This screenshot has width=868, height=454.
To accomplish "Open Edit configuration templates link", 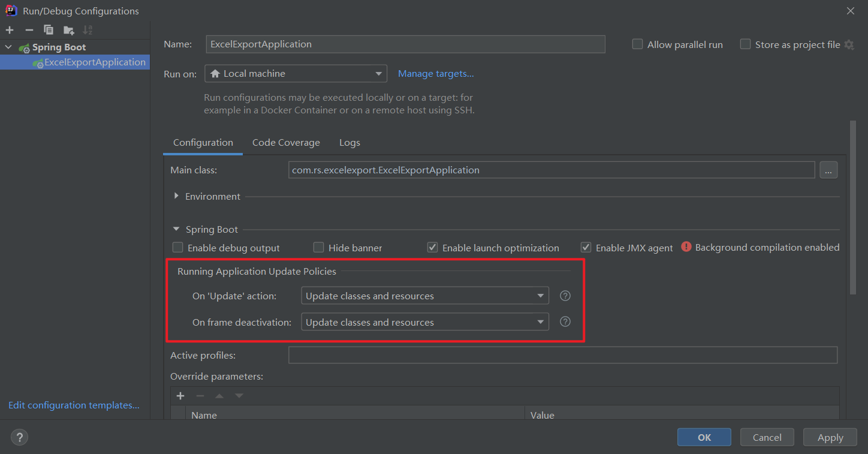I will pos(74,405).
